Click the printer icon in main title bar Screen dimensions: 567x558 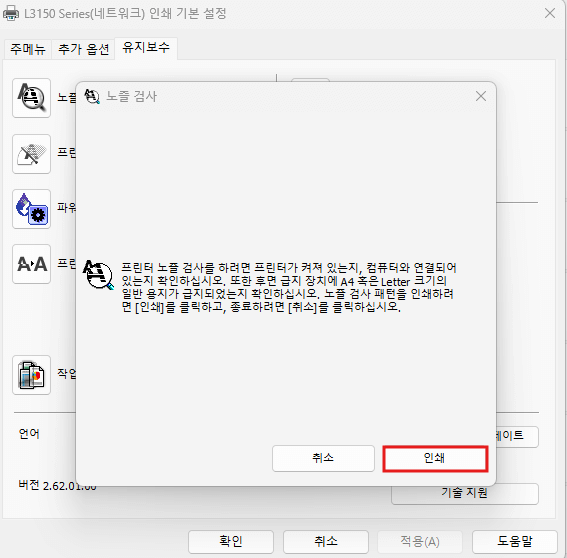(11, 13)
